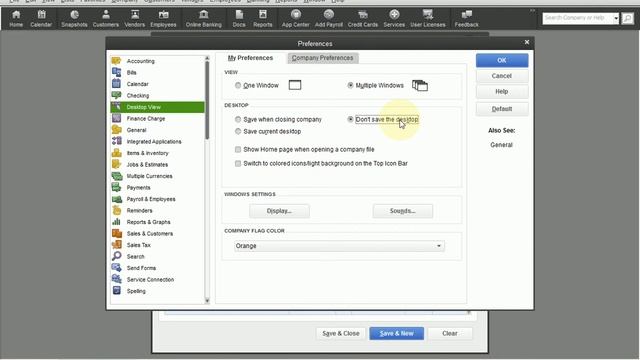The image size is (640, 360).
Task: Click Save & New in background window
Action: (x=396, y=333)
